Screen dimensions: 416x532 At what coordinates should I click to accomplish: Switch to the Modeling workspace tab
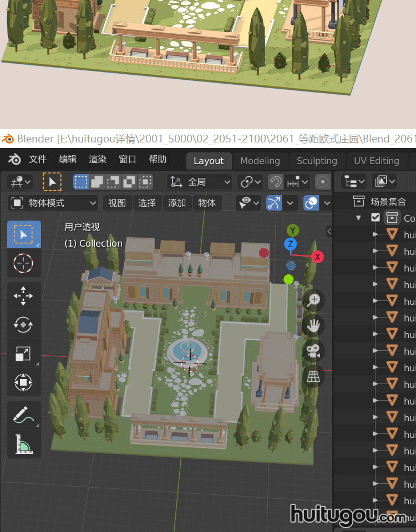260,161
